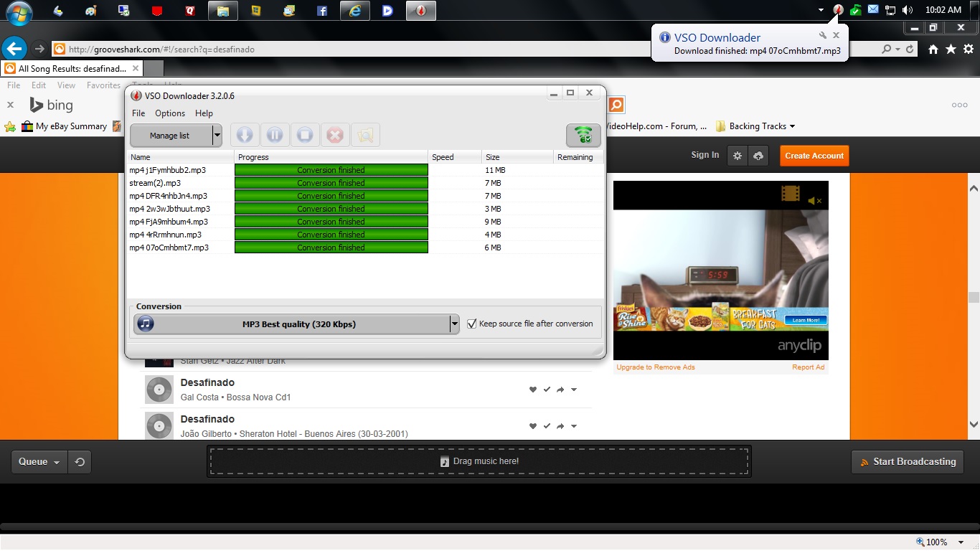Image resolution: width=980 pixels, height=551 pixels.
Task: Open My eBay Summary bookmark
Action: pos(65,126)
